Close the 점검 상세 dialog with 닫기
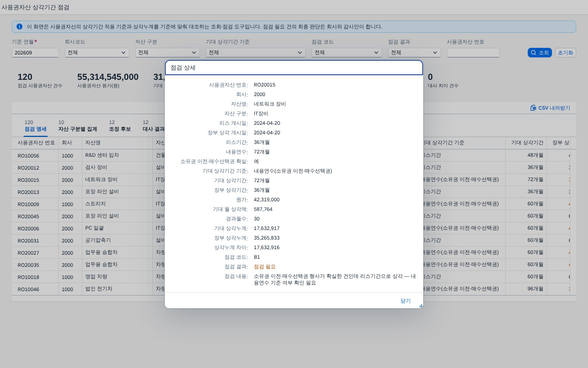The image size is (588, 368). 405,301
